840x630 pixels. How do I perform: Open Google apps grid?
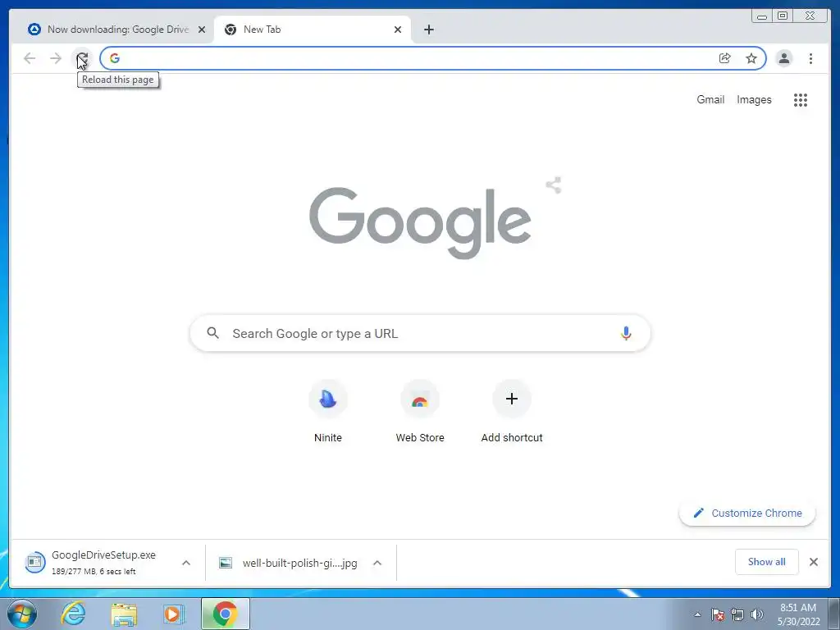pyautogui.click(x=801, y=99)
